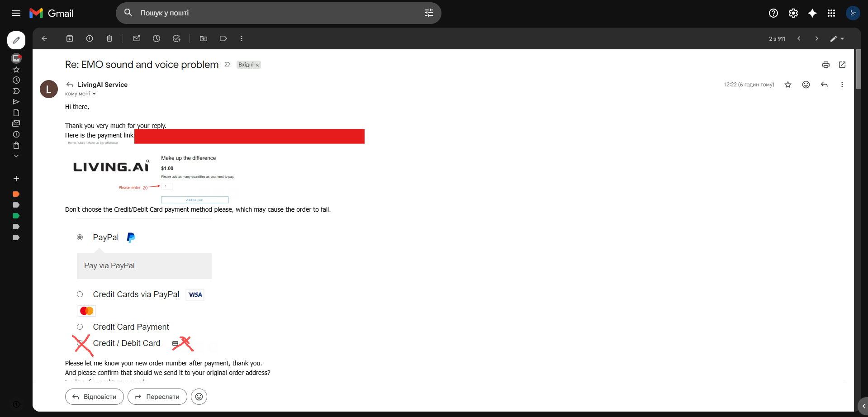
Task: Select Credit Cards via PayPal option
Action: (80, 294)
